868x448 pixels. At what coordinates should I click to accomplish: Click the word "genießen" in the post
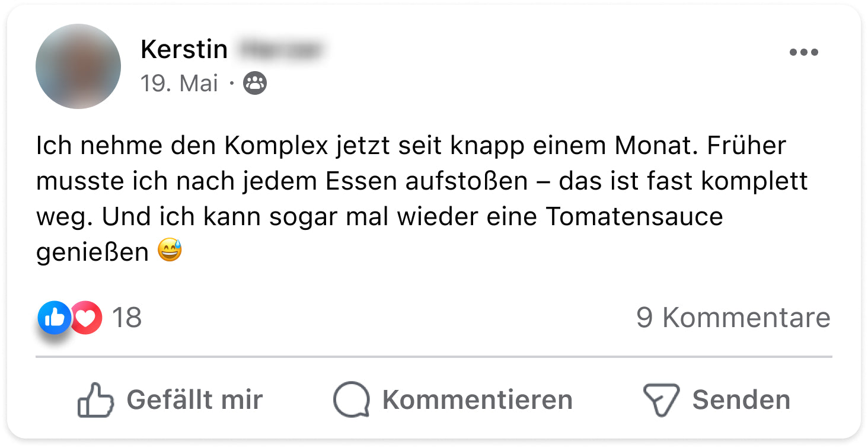(92, 252)
